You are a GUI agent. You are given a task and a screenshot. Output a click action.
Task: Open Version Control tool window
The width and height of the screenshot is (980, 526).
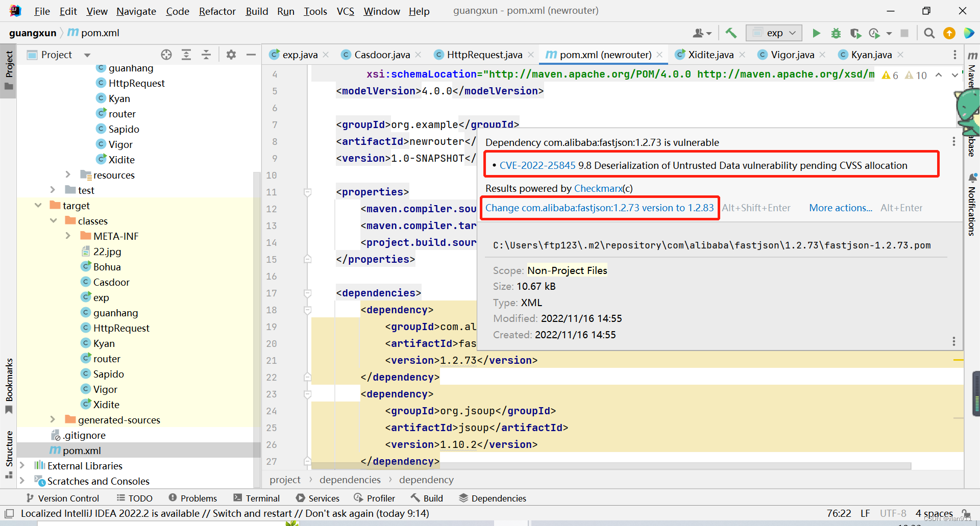pos(62,498)
